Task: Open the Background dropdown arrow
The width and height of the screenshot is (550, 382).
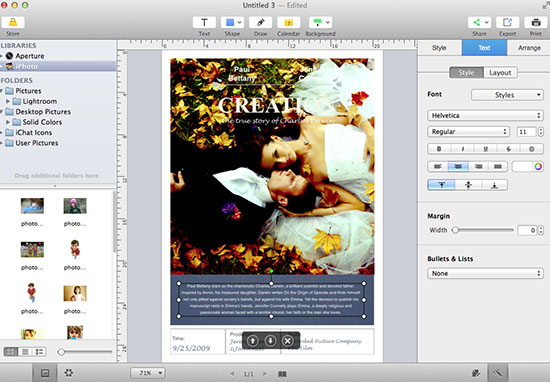Action: pyautogui.click(x=328, y=22)
